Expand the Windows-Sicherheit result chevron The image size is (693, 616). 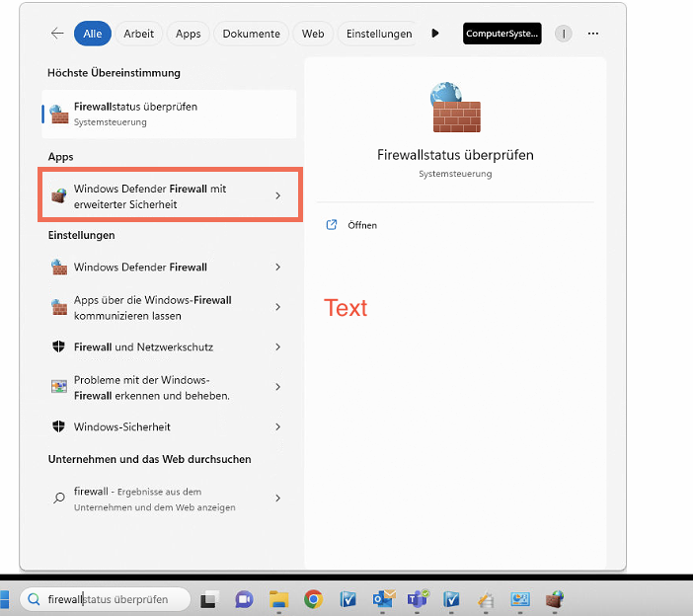[x=277, y=427]
